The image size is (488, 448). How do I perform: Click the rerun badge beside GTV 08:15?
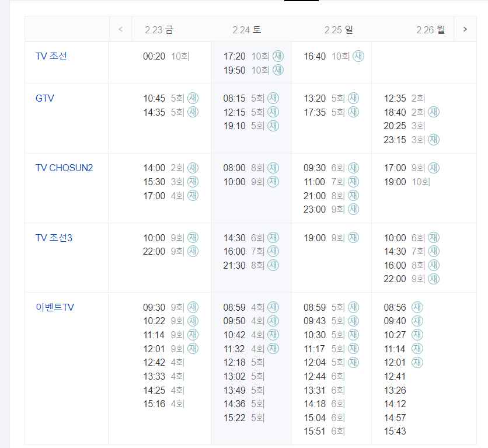pyautogui.click(x=273, y=98)
